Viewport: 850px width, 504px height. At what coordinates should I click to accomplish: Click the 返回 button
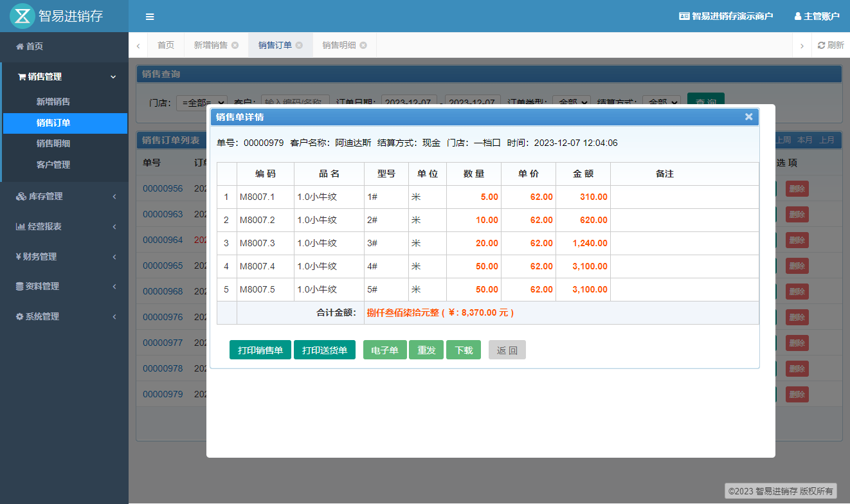pyautogui.click(x=507, y=350)
